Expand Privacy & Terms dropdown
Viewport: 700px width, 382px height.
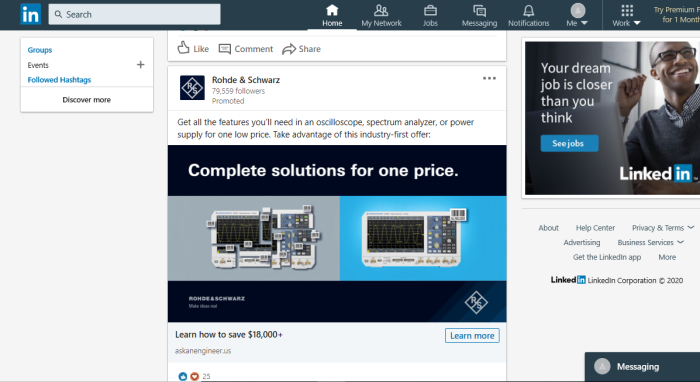click(663, 228)
